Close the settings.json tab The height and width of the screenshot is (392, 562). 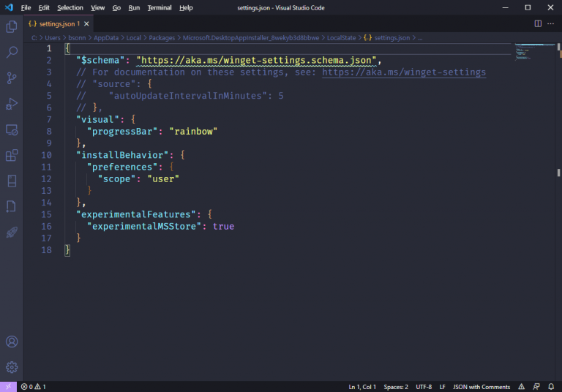coord(86,23)
